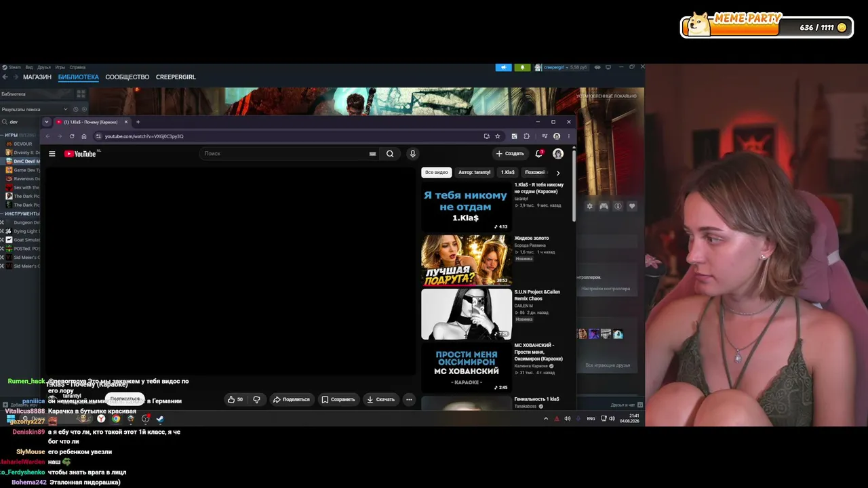Open more actions for the video
The height and width of the screenshot is (488, 868).
(x=409, y=400)
